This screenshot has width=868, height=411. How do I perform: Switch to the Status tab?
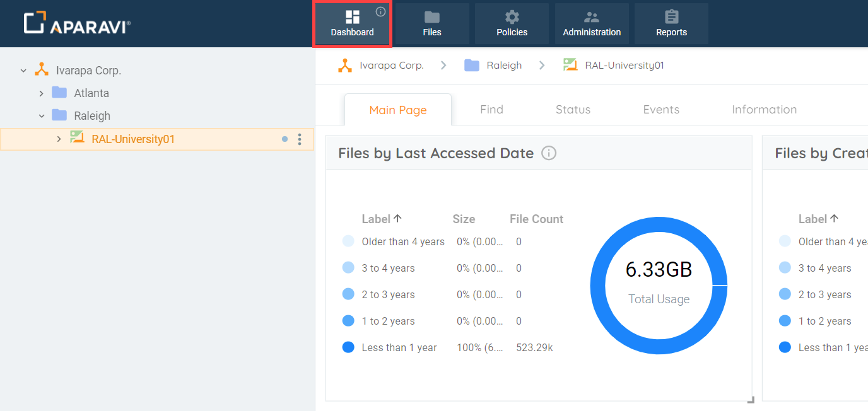pyautogui.click(x=573, y=109)
